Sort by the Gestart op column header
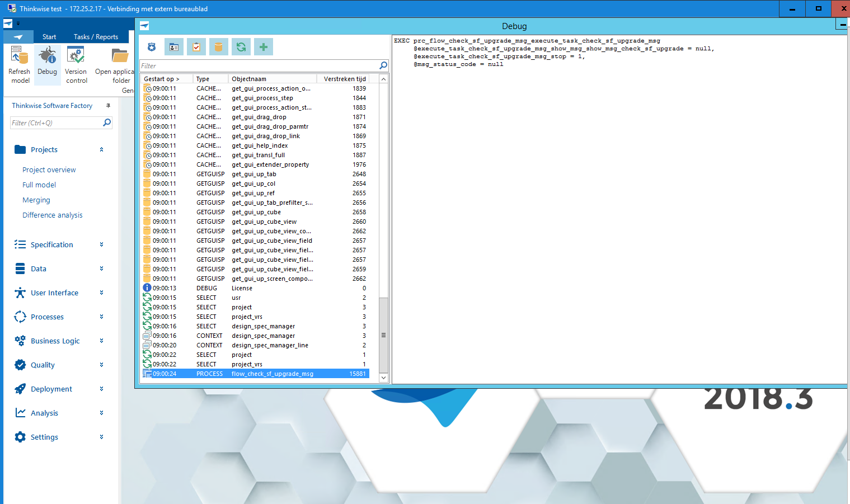 [166, 79]
